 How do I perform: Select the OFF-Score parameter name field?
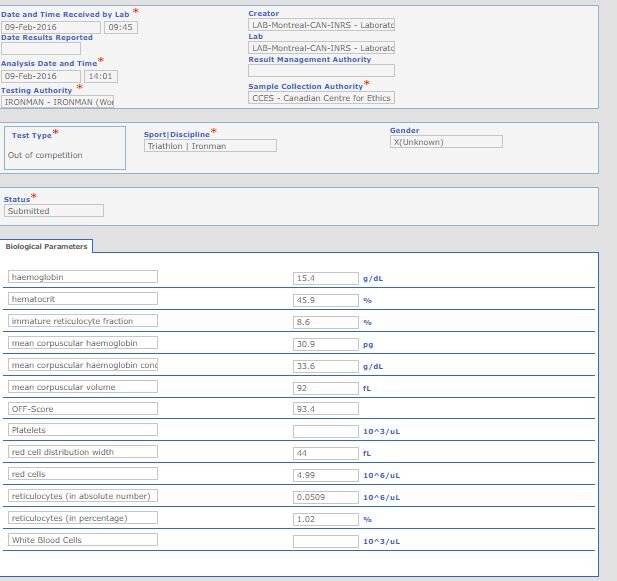(x=83, y=408)
